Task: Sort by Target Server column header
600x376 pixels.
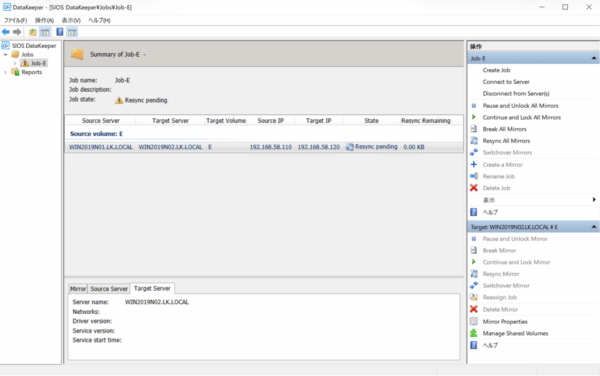Action: (170, 120)
